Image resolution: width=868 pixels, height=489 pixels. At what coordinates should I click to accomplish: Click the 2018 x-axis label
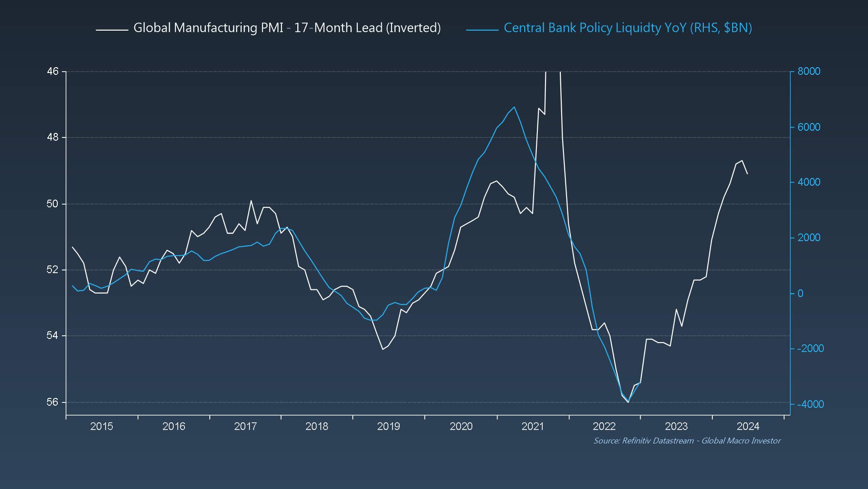pos(317,426)
